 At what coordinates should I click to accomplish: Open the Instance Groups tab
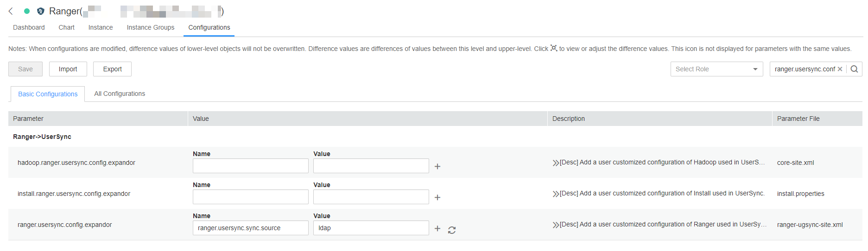tap(151, 27)
